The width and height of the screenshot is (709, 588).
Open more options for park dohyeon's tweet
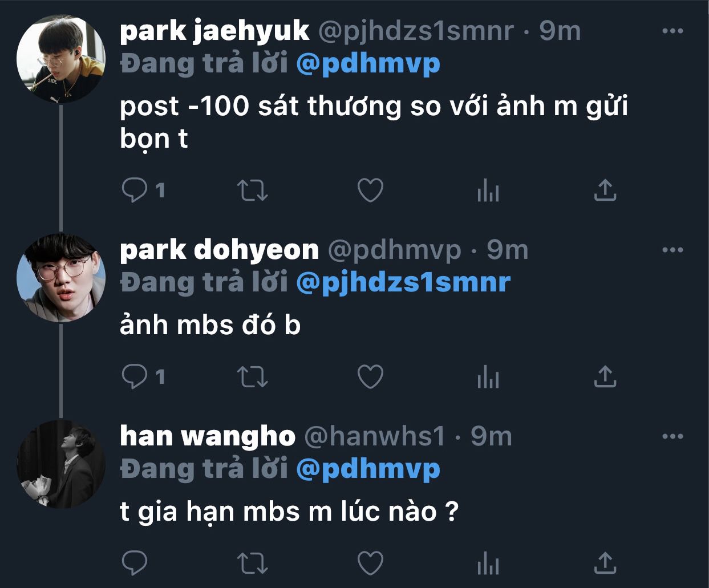pos(672,250)
